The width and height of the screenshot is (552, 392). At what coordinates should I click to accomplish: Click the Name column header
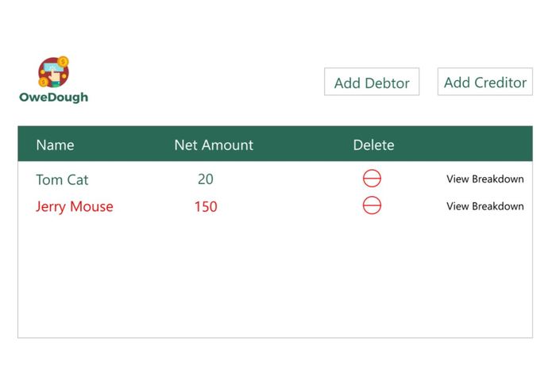point(55,145)
